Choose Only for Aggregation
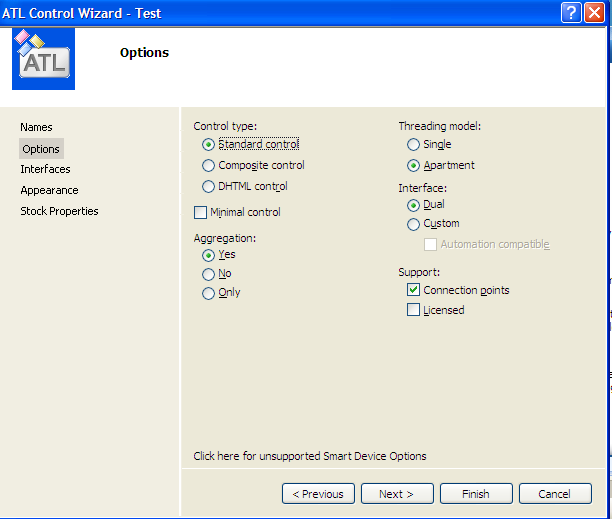The width and height of the screenshot is (612, 519). point(208,293)
